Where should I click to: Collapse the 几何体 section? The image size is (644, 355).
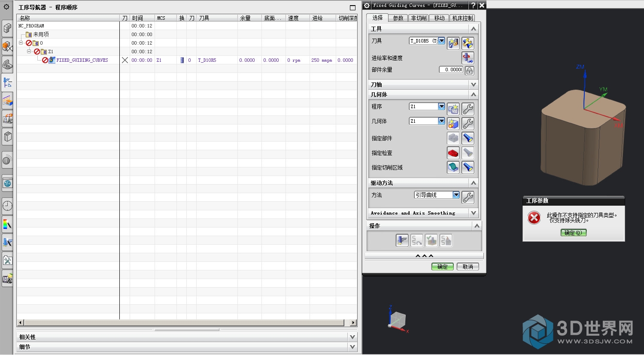474,94
